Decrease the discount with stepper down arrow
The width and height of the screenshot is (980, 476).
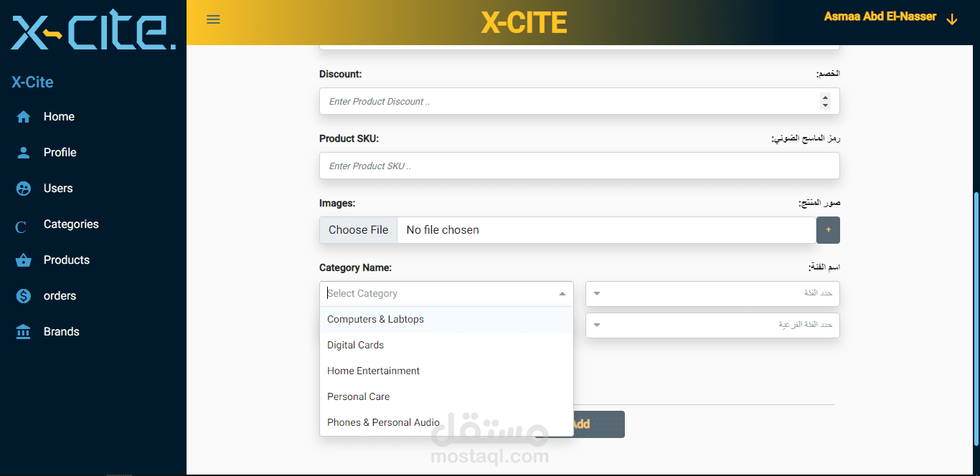click(825, 105)
